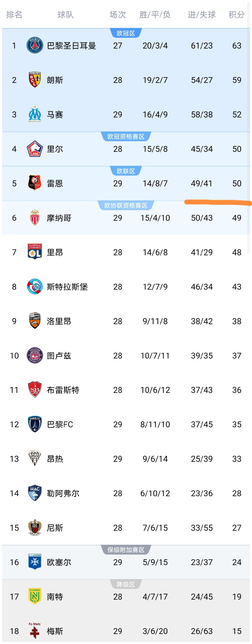Click the Paris Saint-Germain club crest
The image size is (252, 644).
click(x=35, y=46)
